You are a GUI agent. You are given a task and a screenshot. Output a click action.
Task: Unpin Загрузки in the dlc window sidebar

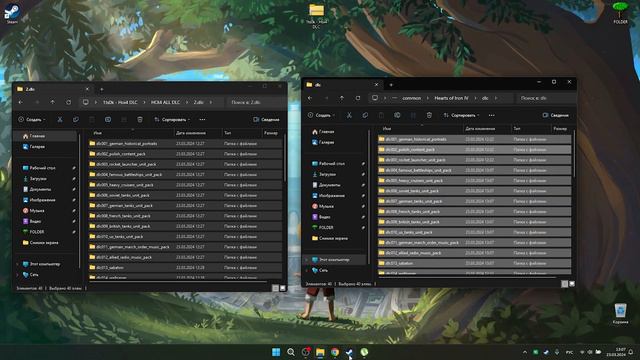(x=363, y=174)
